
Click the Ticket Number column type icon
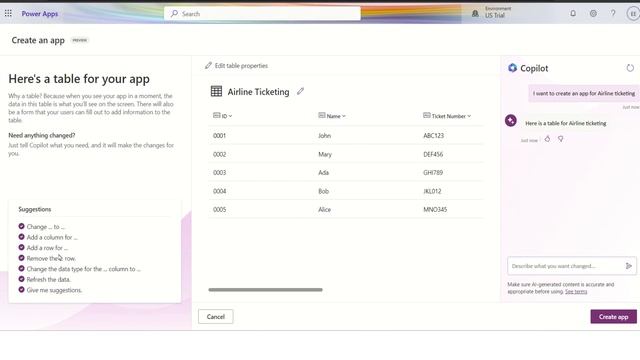(427, 116)
